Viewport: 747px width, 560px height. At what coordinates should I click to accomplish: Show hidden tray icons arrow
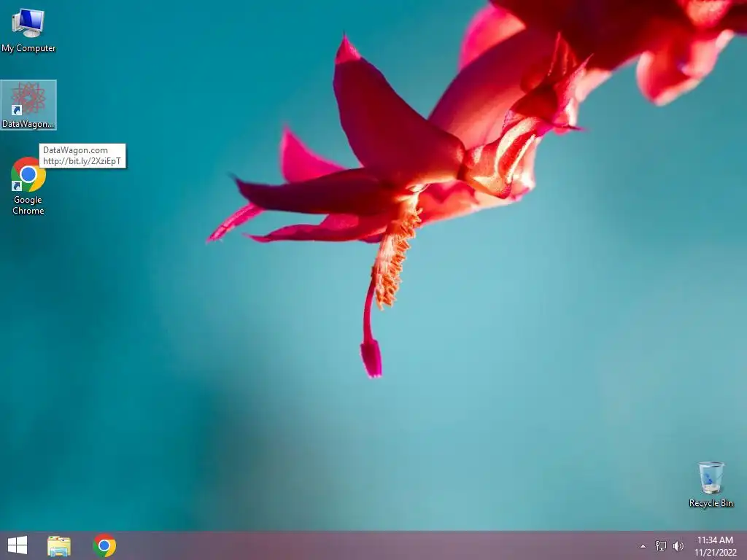[x=643, y=546]
